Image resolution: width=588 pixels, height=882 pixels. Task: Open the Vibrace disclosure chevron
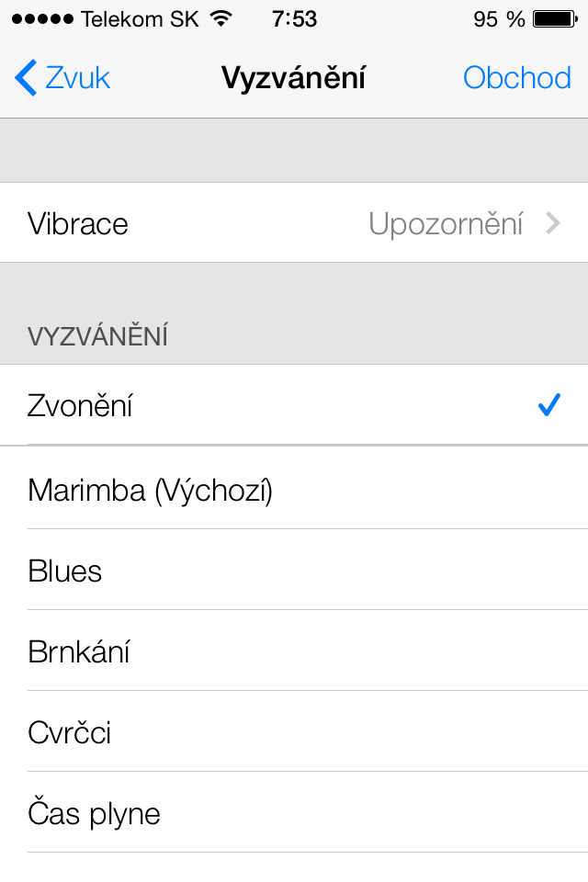coord(552,223)
